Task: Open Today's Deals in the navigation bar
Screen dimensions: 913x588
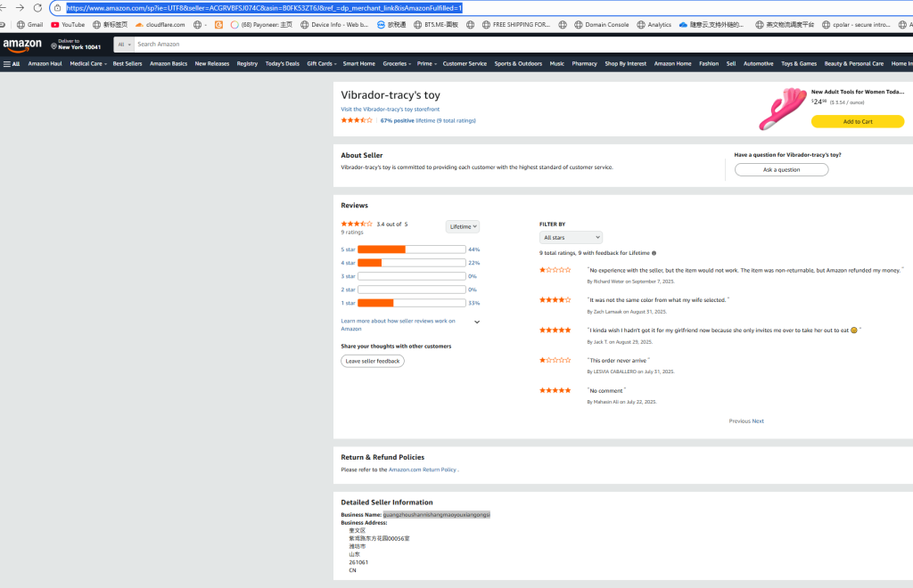Action: tap(282, 64)
